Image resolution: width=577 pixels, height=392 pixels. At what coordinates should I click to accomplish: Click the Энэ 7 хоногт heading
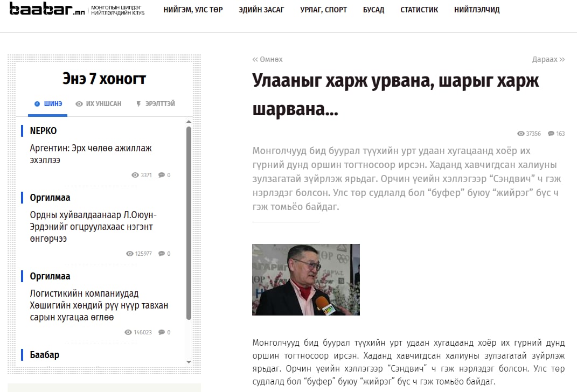[x=104, y=79]
